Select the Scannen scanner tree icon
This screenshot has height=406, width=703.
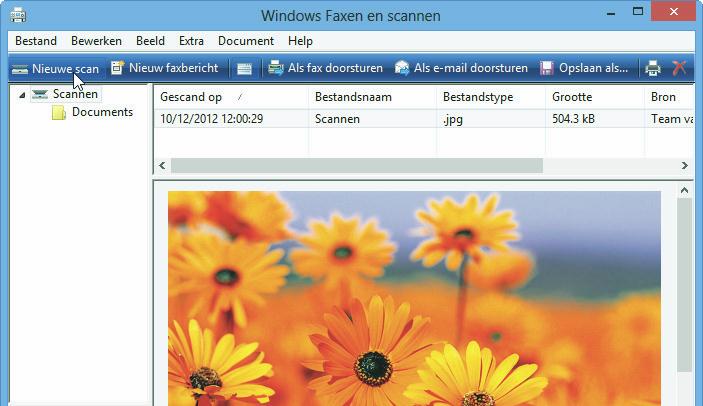39,94
